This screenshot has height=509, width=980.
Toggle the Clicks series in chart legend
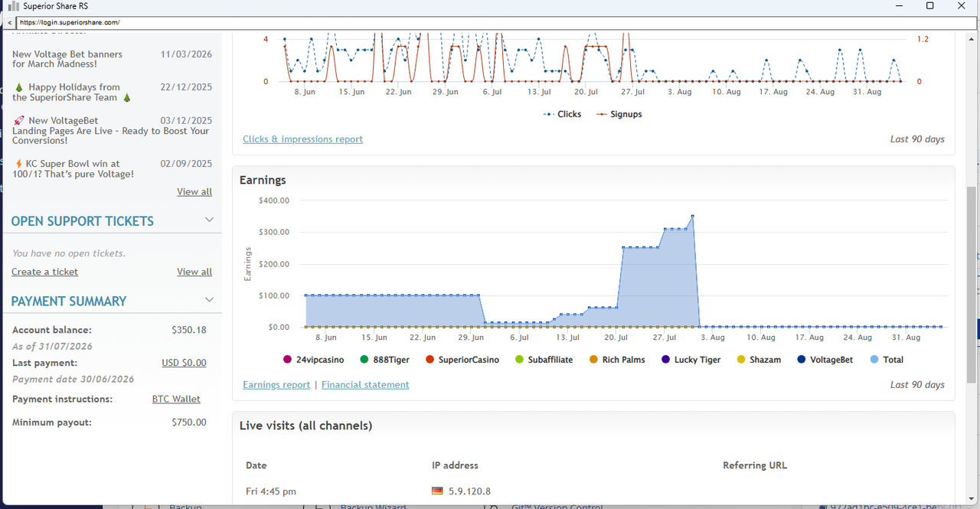tap(562, 114)
